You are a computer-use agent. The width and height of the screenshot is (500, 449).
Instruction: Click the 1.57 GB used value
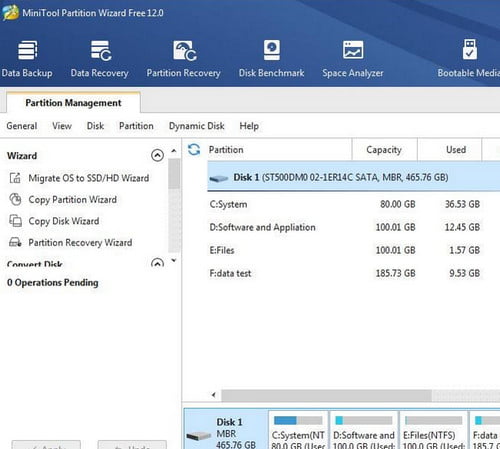465,250
